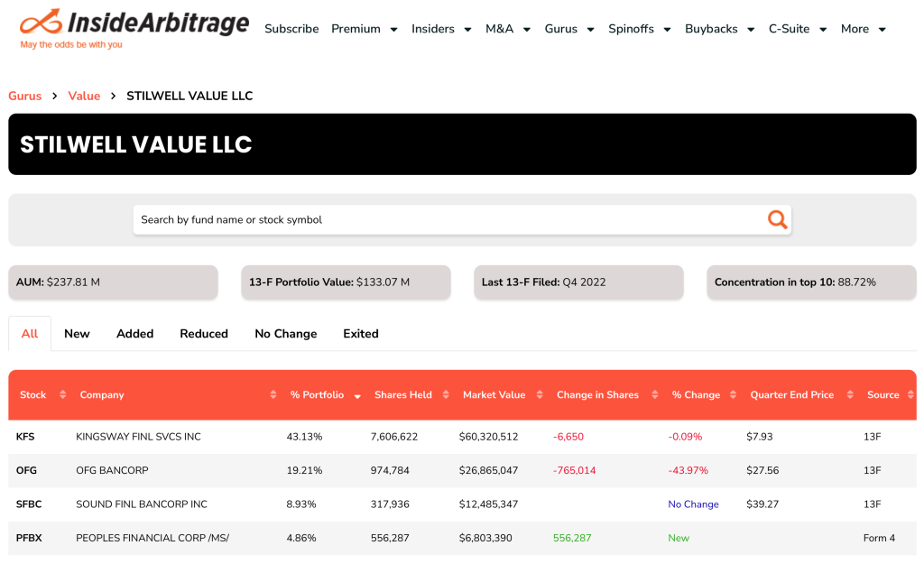Open the Spinoffs menu
This screenshot has height=564, width=924.
point(631,29)
